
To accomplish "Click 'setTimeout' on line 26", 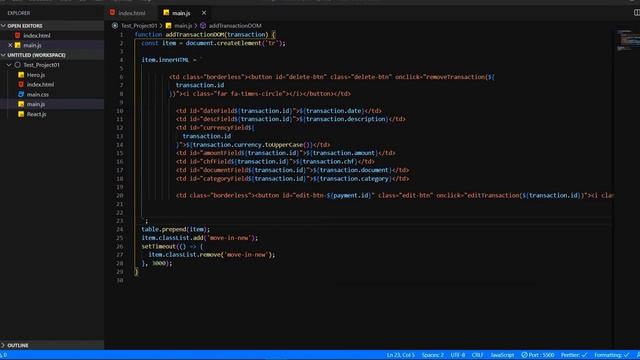I will click(158, 247).
